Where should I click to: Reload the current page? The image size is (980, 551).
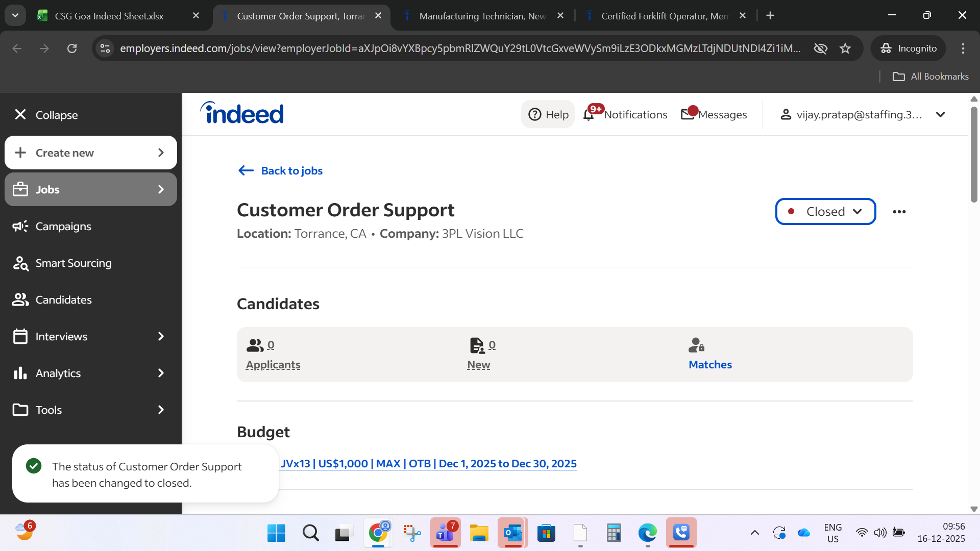click(x=72, y=48)
